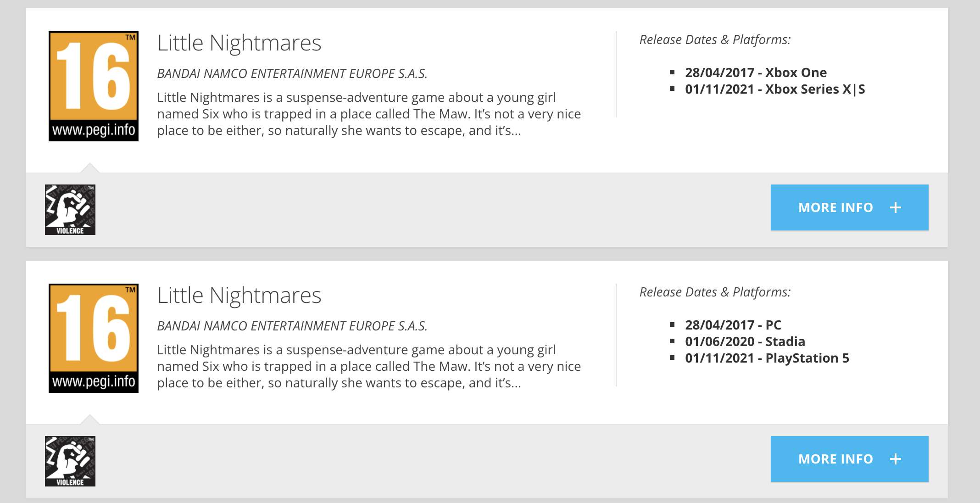
Task: Expand MORE INFO for the PC listing
Action: 849,459
